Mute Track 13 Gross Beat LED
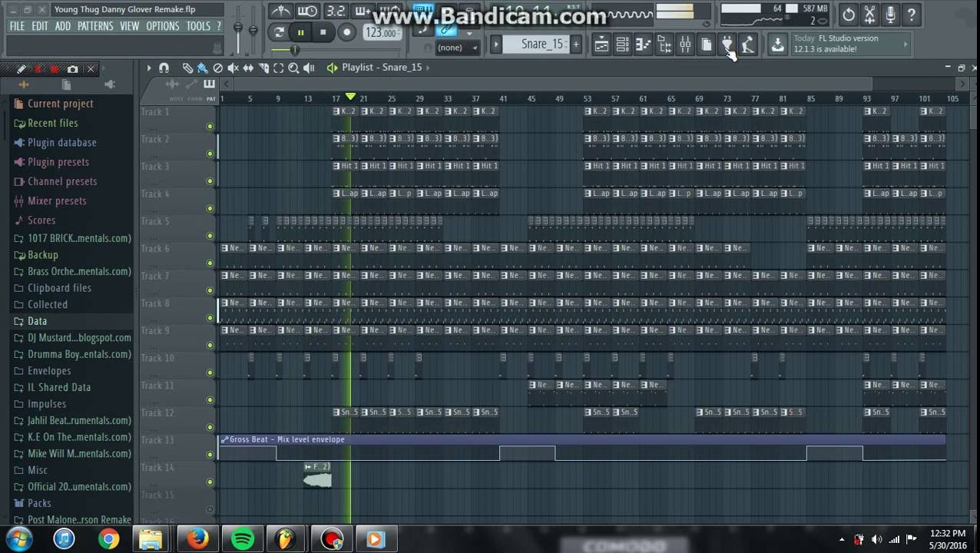980x553 pixels. tap(210, 455)
